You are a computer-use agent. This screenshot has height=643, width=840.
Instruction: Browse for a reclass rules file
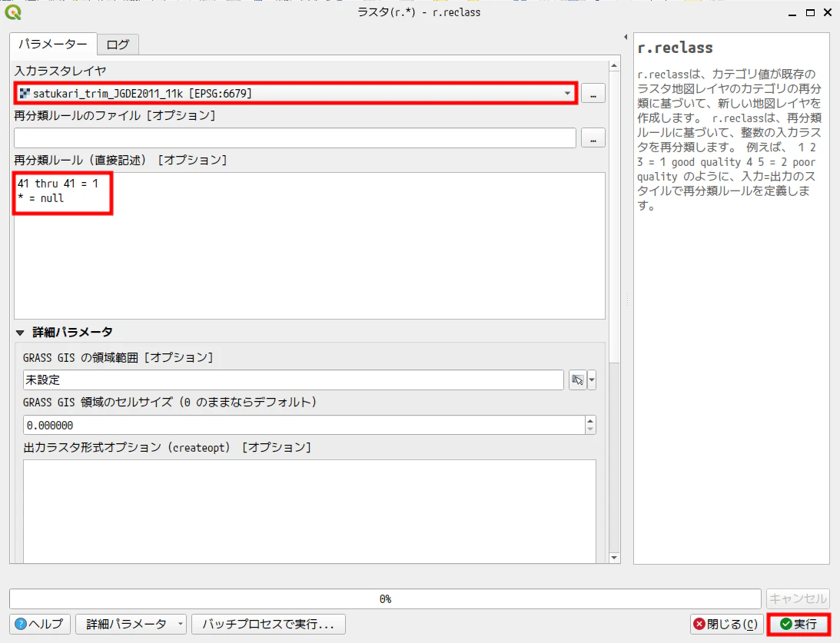pyautogui.click(x=593, y=138)
